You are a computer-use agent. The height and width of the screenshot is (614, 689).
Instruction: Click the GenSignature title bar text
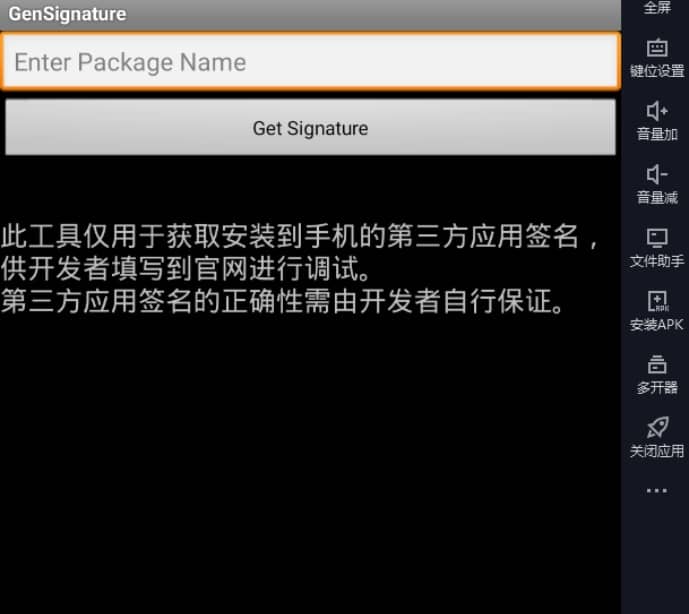point(67,14)
